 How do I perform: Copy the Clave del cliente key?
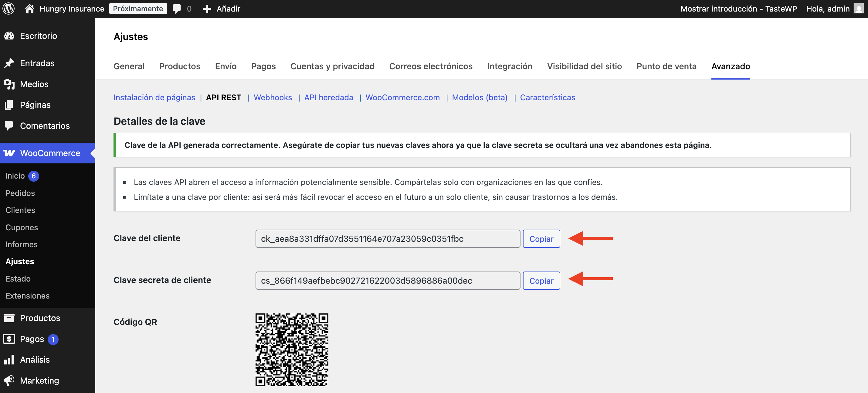pyautogui.click(x=541, y=239)
